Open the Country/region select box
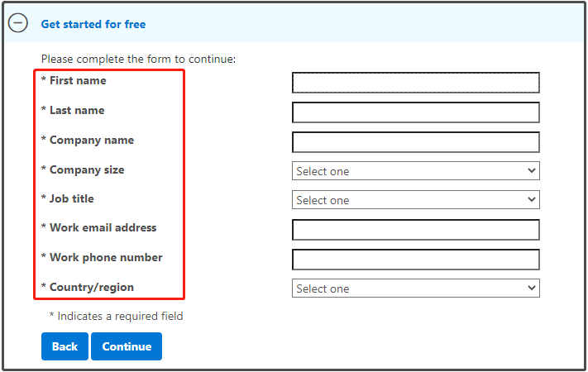This screenshot has height=372, width=588. pos(415,288)
